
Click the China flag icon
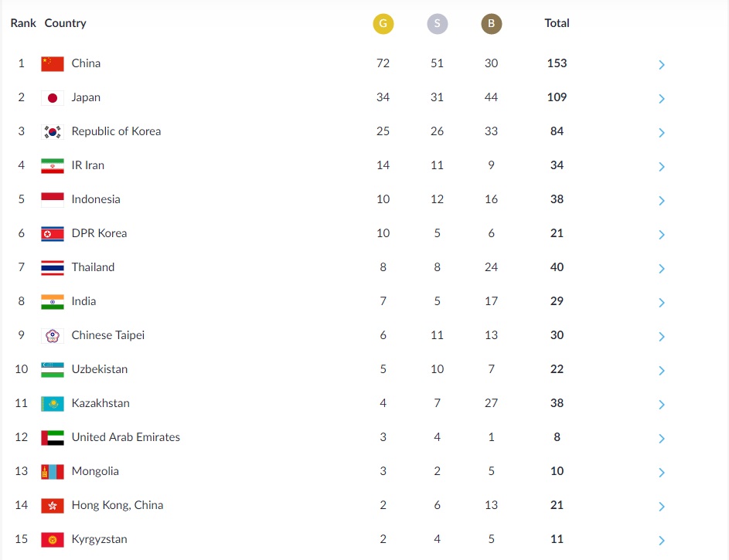pos(53,64)
